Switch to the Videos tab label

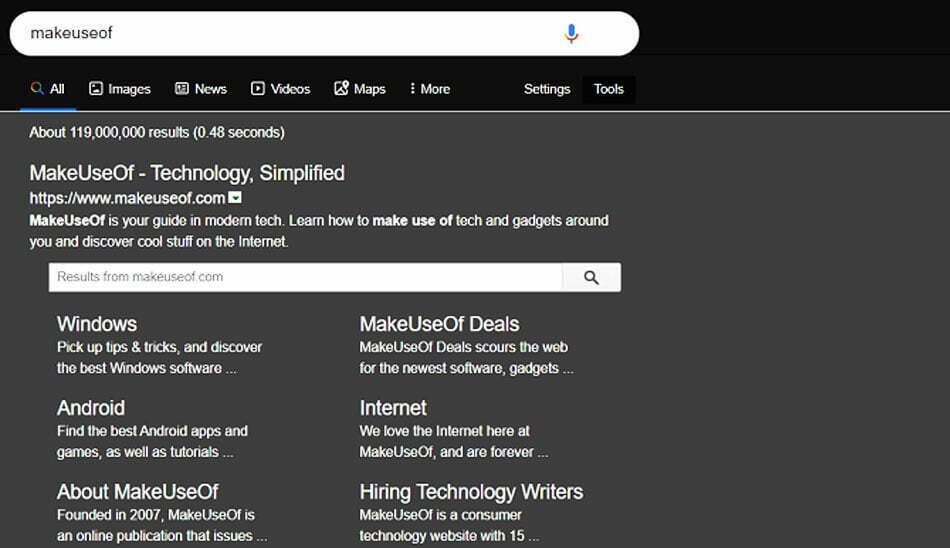(290, 89)
